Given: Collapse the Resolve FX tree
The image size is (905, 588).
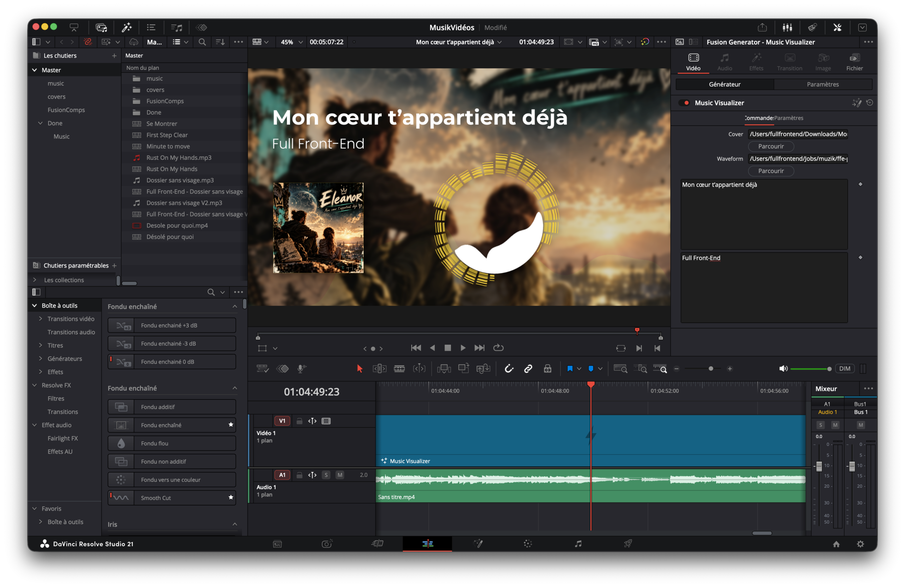Looking at the screenshot, I should (35, 385).
